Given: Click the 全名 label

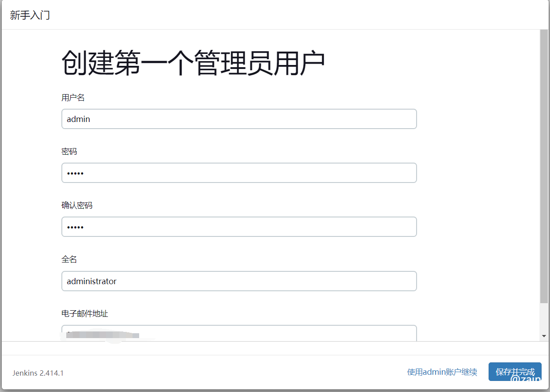Looking at the screenshot, I should pyautogui.click(x=69, y=259).
